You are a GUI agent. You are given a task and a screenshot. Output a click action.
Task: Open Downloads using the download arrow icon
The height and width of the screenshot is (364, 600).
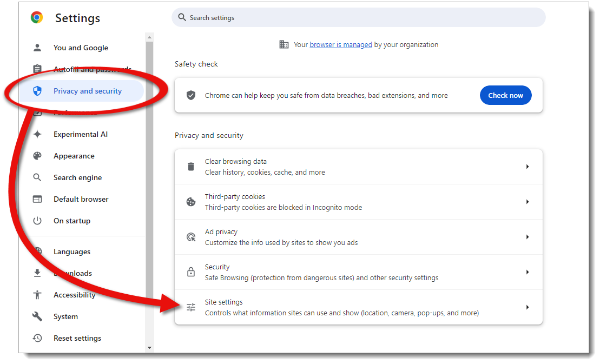tap(37, 273)
